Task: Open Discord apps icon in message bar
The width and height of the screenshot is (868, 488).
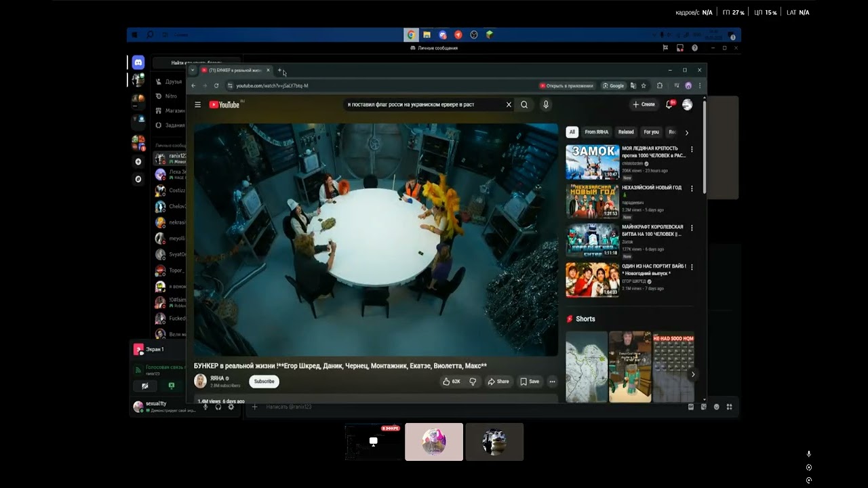Action: [729, 407]
